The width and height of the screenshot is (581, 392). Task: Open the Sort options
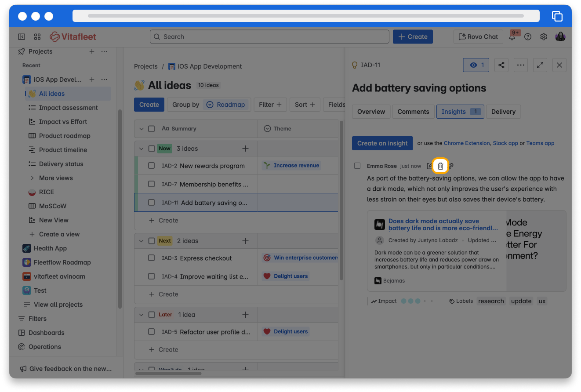305,105
